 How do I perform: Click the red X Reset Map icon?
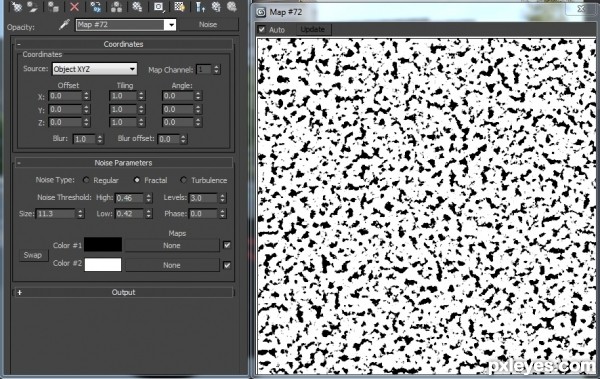pos(74,7)
